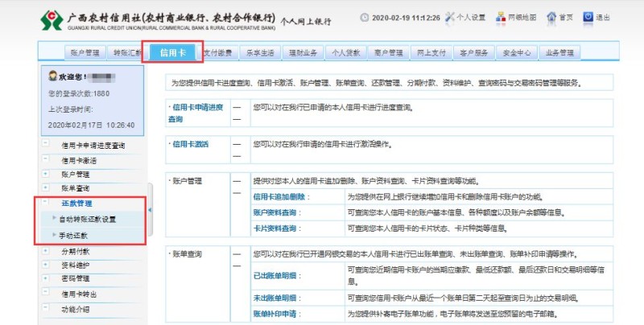Open 信用卡申请进度查询 in sidebar
The height and width of the screenshot is (325, 644).
tap(93, 146)
